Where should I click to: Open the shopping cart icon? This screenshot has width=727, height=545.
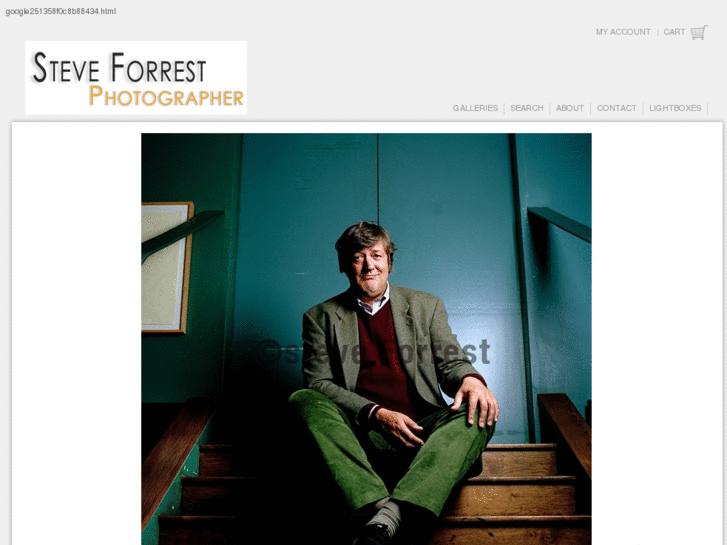coord(699,32)
